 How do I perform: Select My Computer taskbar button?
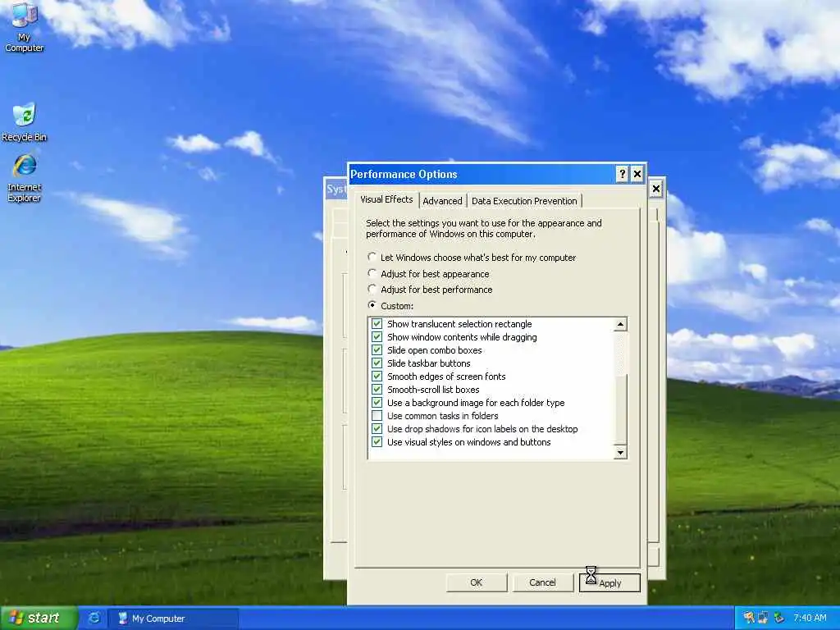click(174, 619)
